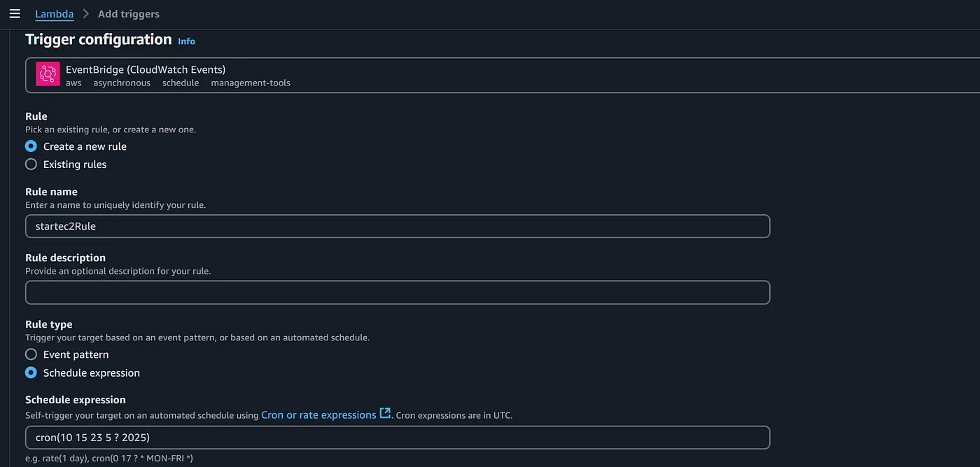Click the Trigger configuration heading
Screen dimensions: 980x467
coord(99,39)
